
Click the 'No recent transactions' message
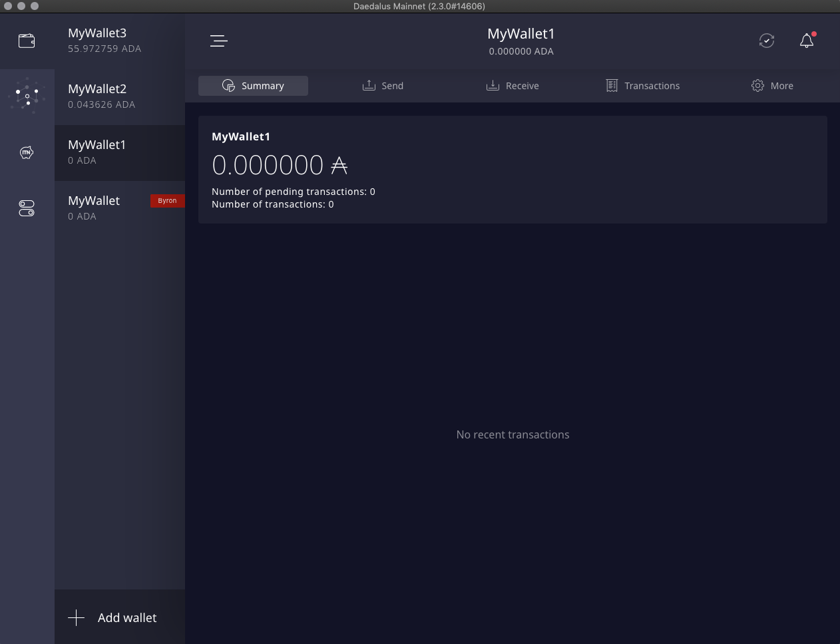tap(513, 434)
